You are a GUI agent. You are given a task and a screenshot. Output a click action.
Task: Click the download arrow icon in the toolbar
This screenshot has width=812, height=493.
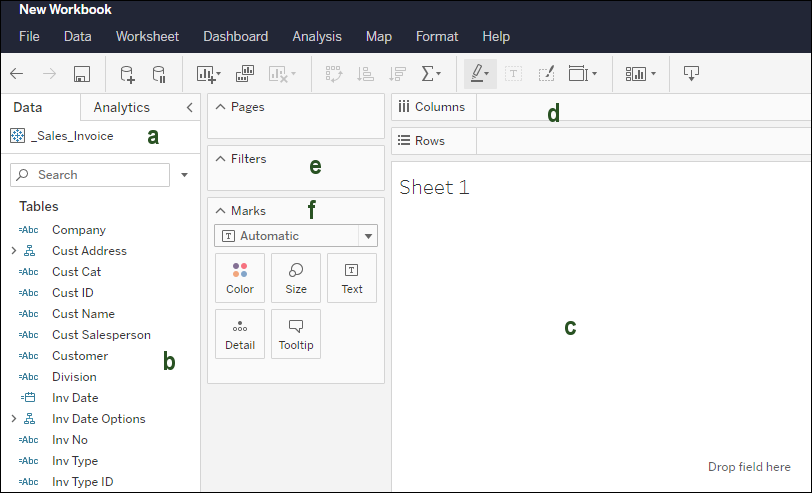coord(691,73)
